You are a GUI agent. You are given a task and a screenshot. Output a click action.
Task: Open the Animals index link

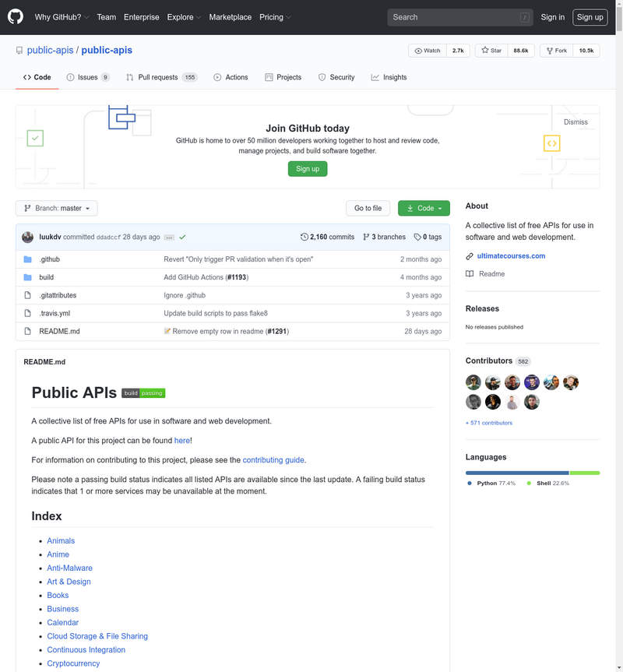tap(61, 541)
